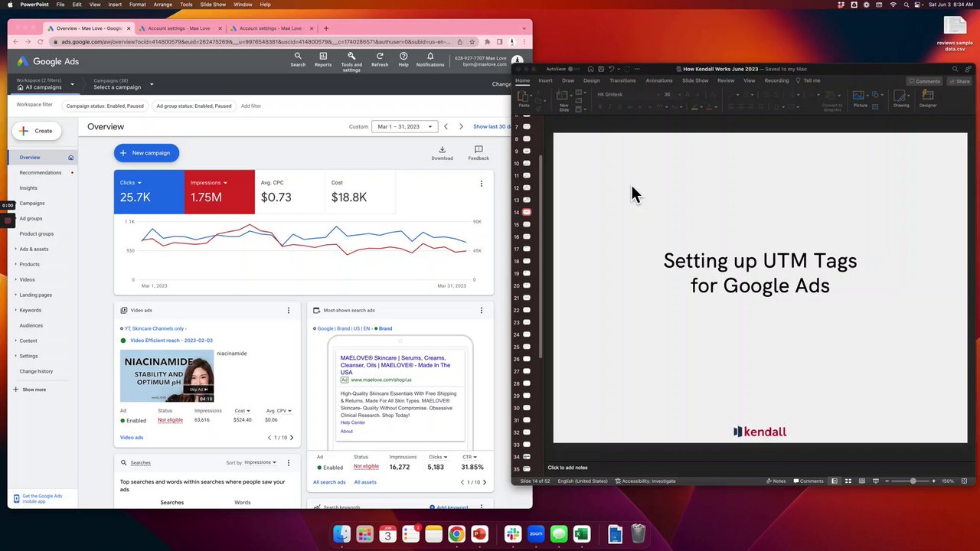Screen dimensions: 980x551
Task: Open Zoom app from the Dock
Action: pyautogui.click(x=536, y=533)
